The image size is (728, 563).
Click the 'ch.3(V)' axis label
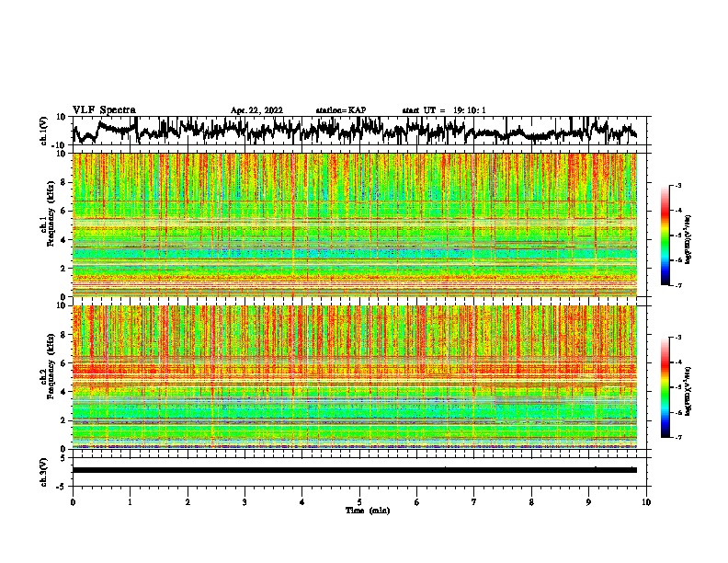pos(44,472)
